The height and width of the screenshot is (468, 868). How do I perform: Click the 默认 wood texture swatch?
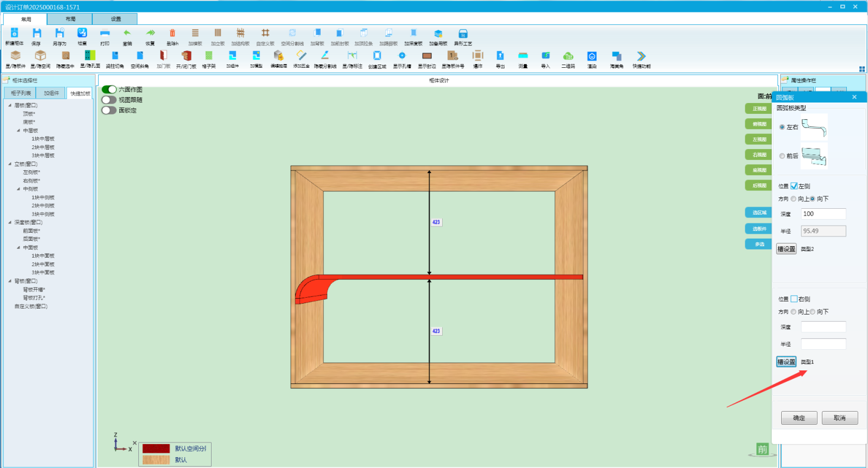pos(156,460)
